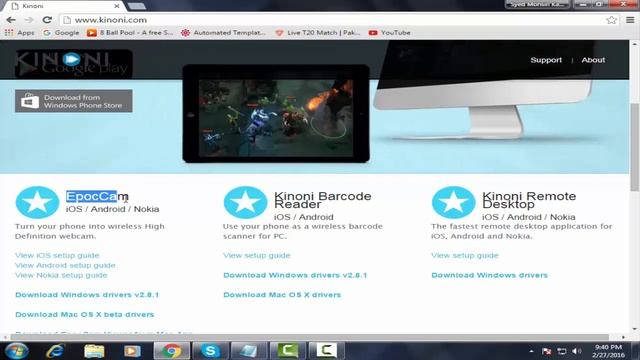Click the Kinoni Barcode Reader star icon
The image size is (640, 360).
click(x=245, y=202)
